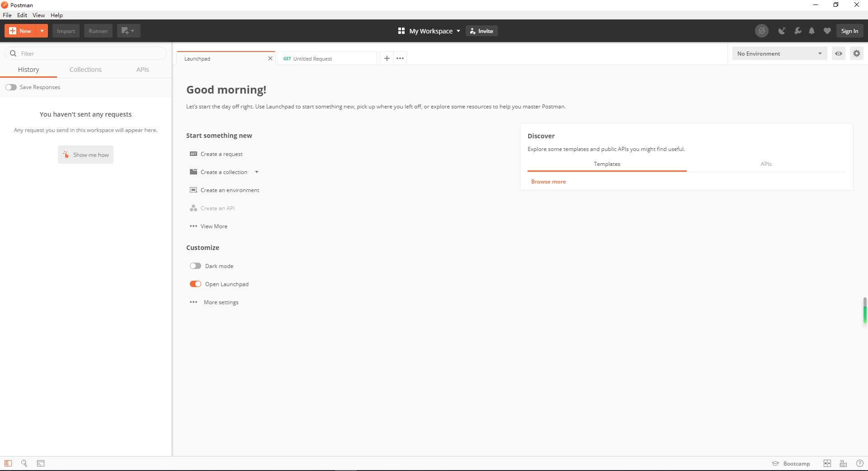Expand the New button dropdown arrow

(42, 31)
